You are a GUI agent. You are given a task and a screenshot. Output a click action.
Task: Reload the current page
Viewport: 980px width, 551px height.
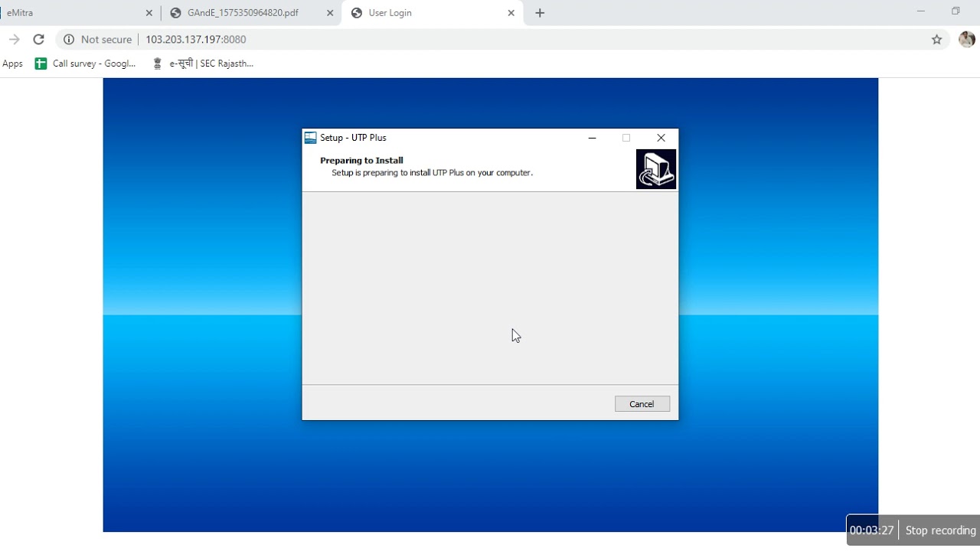38,39
